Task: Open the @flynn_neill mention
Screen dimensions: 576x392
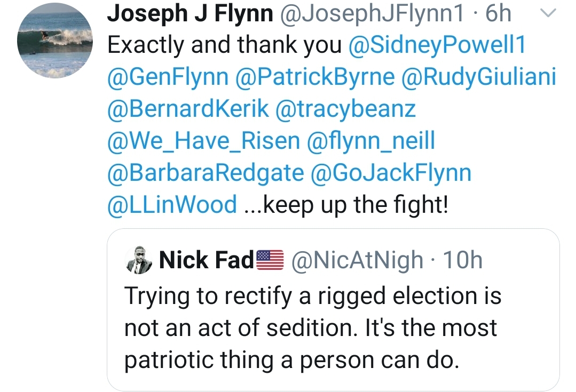Action: pos(371,141)
